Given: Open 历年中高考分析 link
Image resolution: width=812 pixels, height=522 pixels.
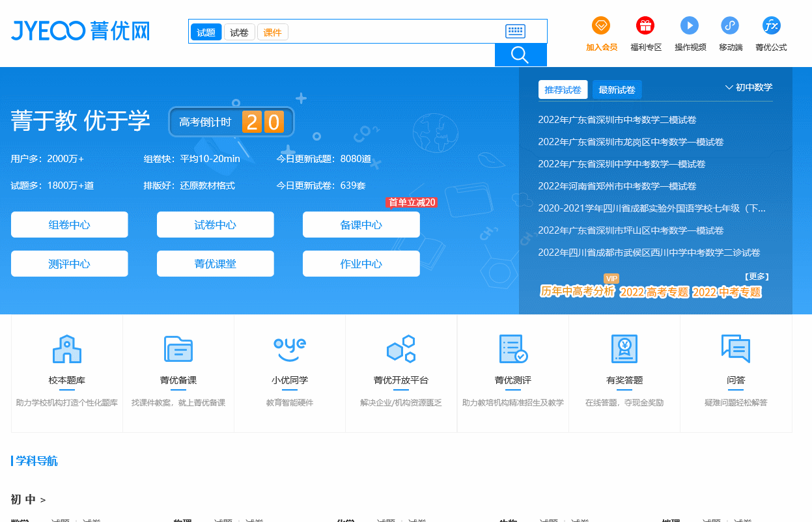Looking at the screenshot, I should tap(578, 292).
